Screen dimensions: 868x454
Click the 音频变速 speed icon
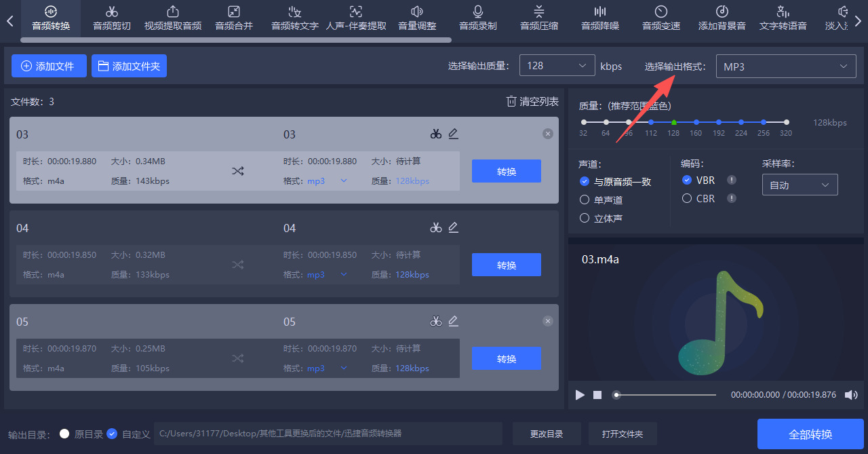pyautogui.click(x=661, y=12)
